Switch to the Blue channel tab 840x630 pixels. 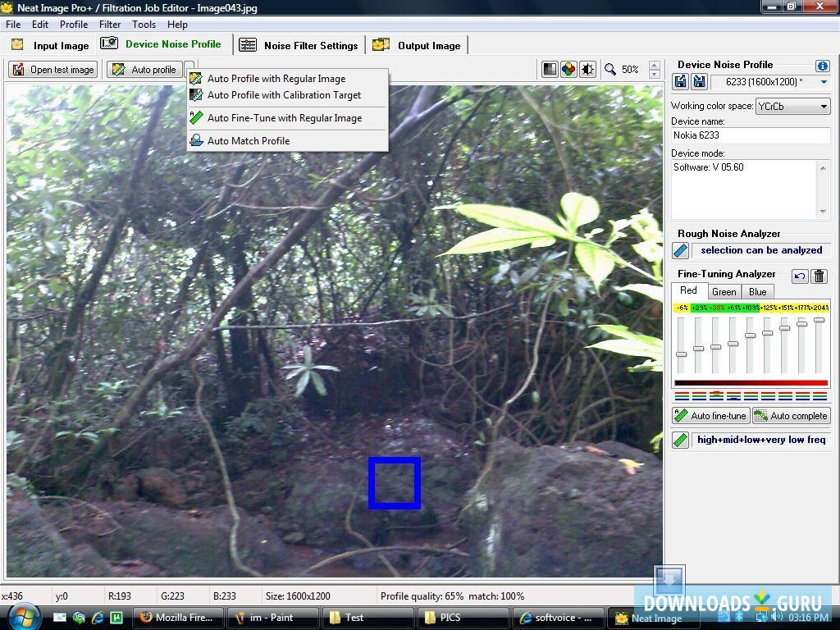point(757,292)
